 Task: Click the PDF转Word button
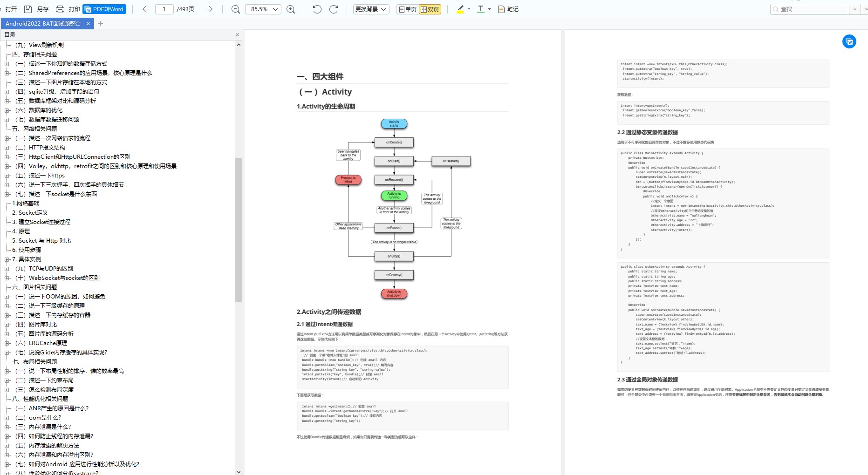104,9
